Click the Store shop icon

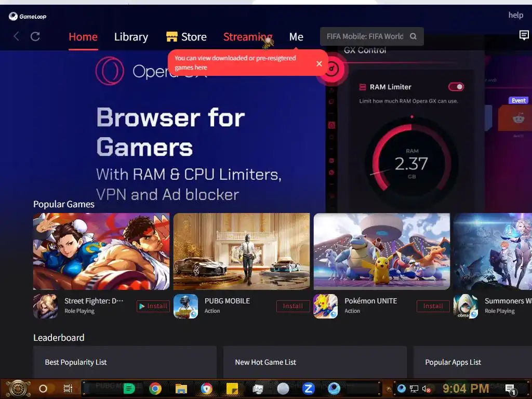(x=171, y=36)
